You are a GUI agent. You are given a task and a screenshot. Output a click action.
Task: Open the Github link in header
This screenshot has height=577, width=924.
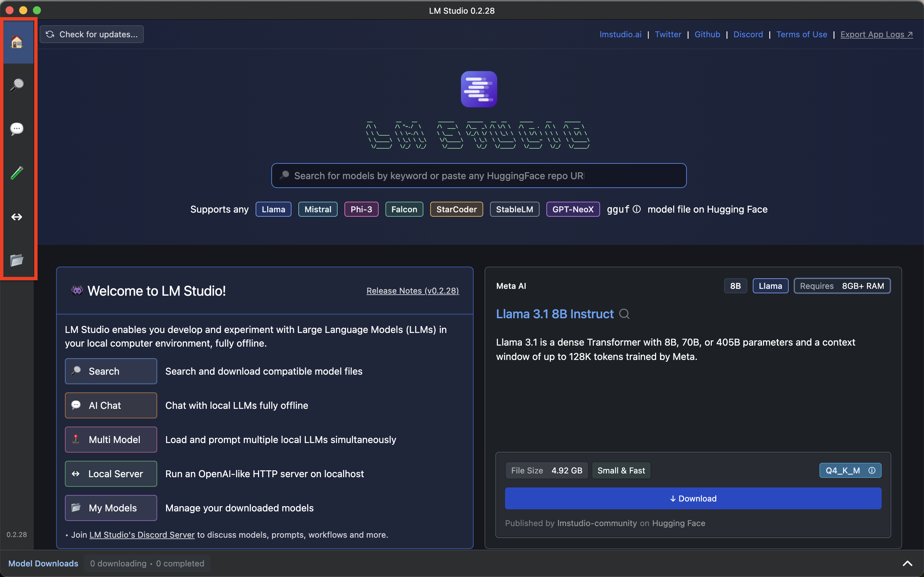coord(707,34)
